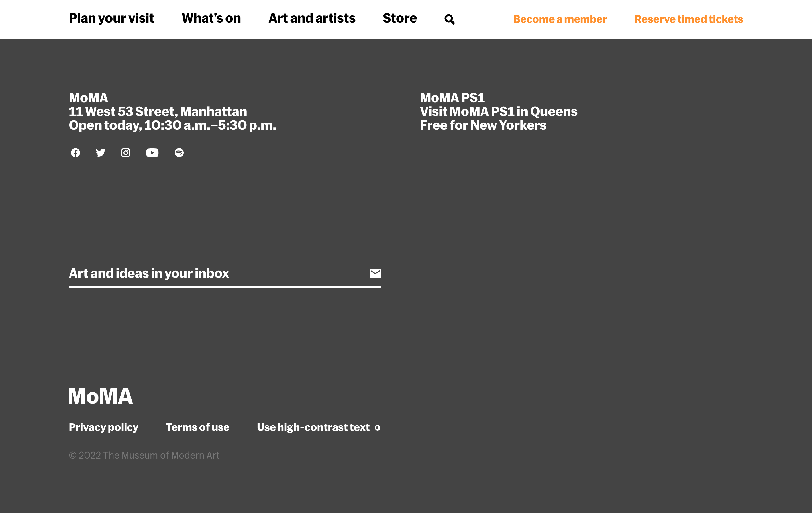Image resolution: width=812 pixels, height=513 pixels.
Task: Open the Terms of use link
Action: pyautogui.click(x=198, y=427)
